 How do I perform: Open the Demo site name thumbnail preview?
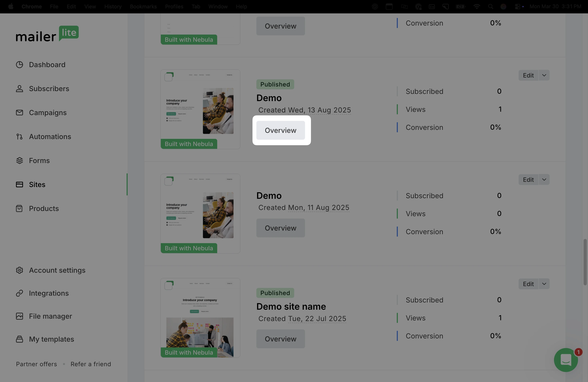(x=200, y=318)
